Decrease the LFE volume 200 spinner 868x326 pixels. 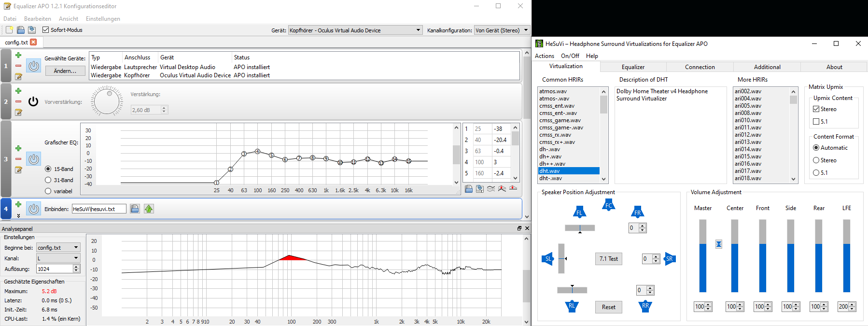[853, 309]
